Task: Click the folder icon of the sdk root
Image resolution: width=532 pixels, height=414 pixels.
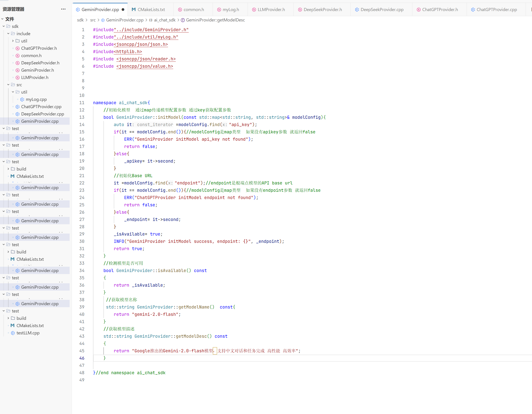Action: pos(9,26)
